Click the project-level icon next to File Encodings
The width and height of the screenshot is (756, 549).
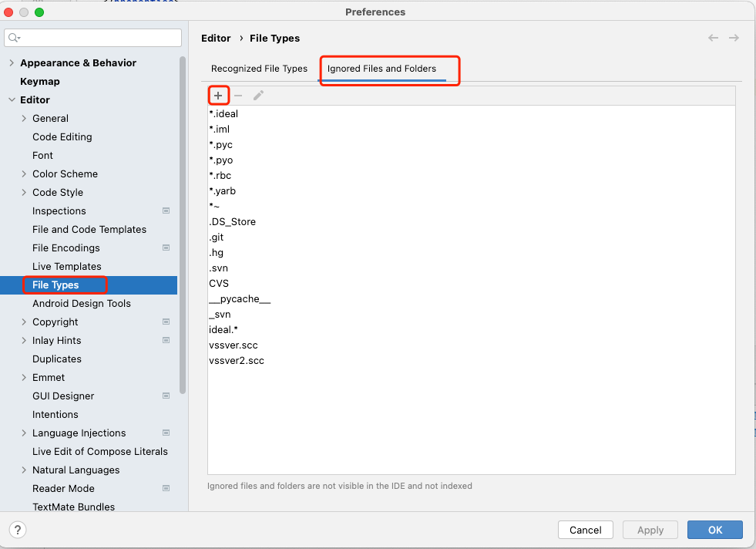click(x=166, y=248)
